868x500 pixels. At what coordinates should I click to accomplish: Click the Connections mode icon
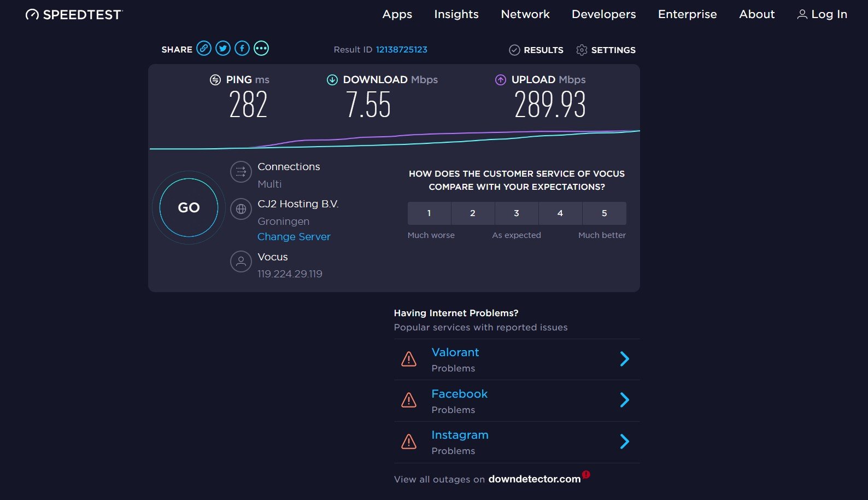pos(241,172)
